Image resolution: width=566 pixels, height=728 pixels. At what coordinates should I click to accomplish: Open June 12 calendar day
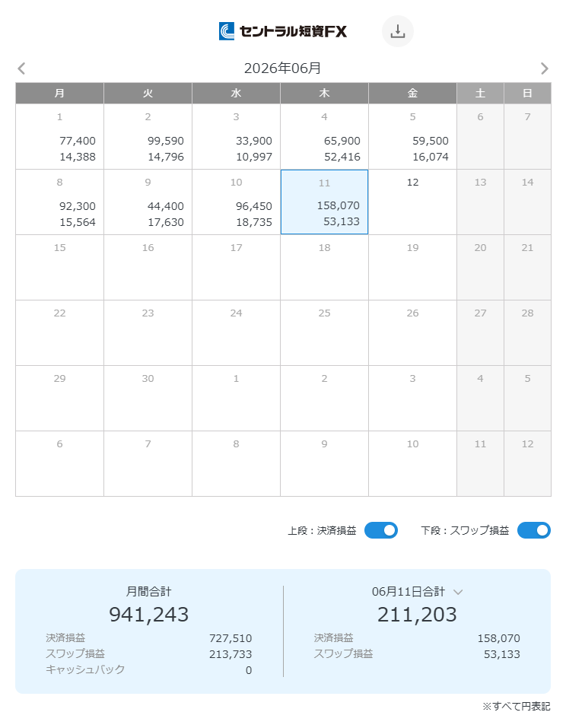[x=413, y=202]
